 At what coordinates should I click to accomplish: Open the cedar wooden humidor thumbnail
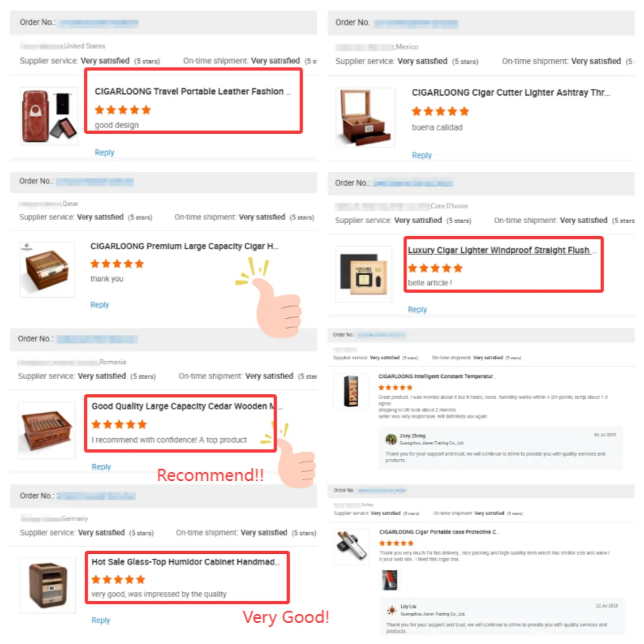point(47,430)
